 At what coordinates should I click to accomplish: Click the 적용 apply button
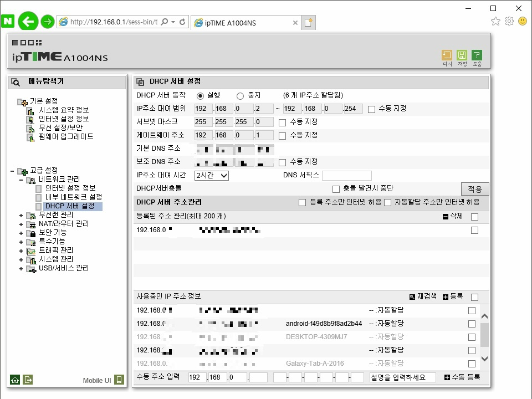click(475, 189)
